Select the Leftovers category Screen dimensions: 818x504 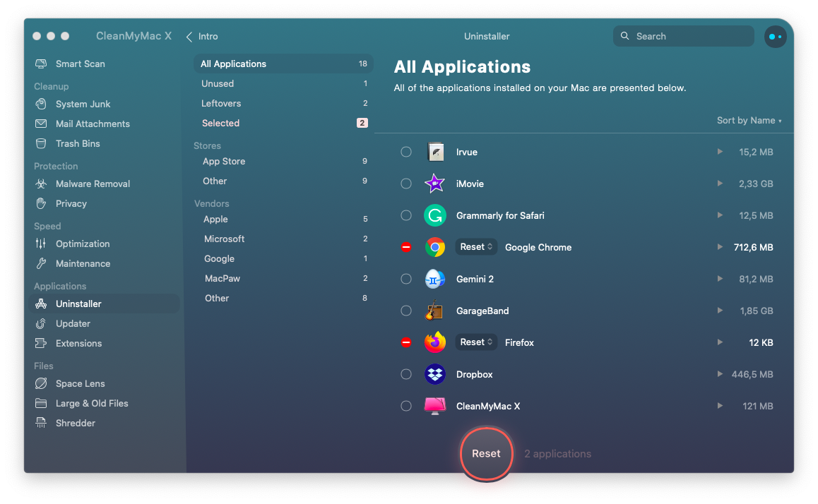click(283, 103)
